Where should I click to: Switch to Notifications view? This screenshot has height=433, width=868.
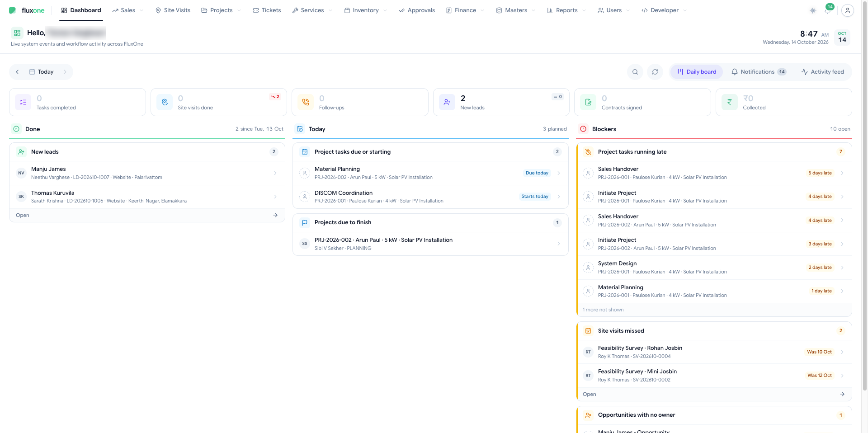click(759, 72)
